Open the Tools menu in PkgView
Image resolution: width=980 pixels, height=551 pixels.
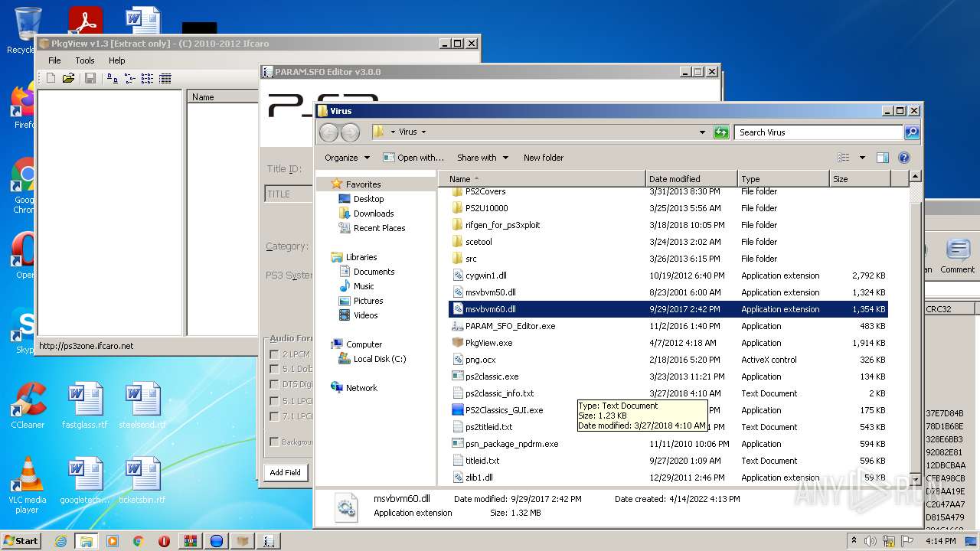[x=85, y=60]
